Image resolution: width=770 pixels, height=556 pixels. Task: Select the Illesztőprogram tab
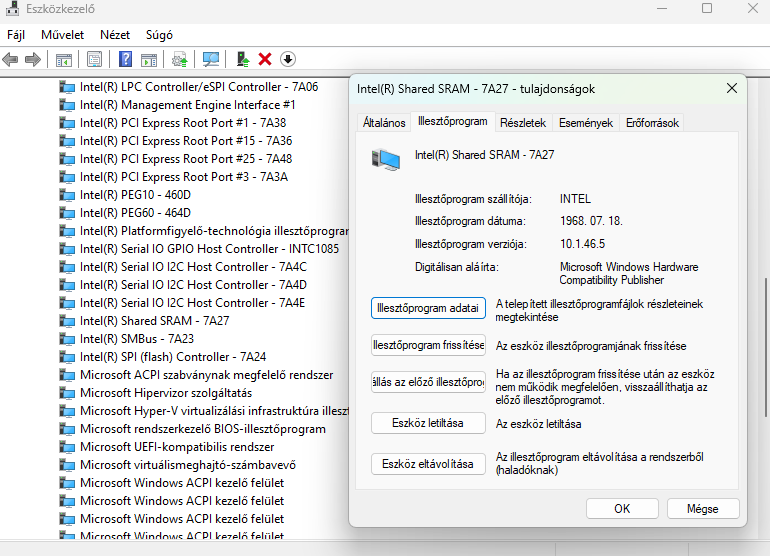pos(453,121)
